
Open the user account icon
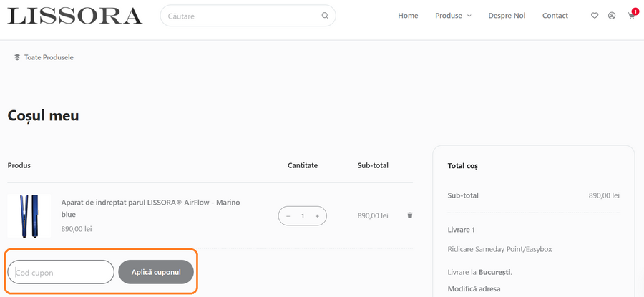tap(612, 16)
